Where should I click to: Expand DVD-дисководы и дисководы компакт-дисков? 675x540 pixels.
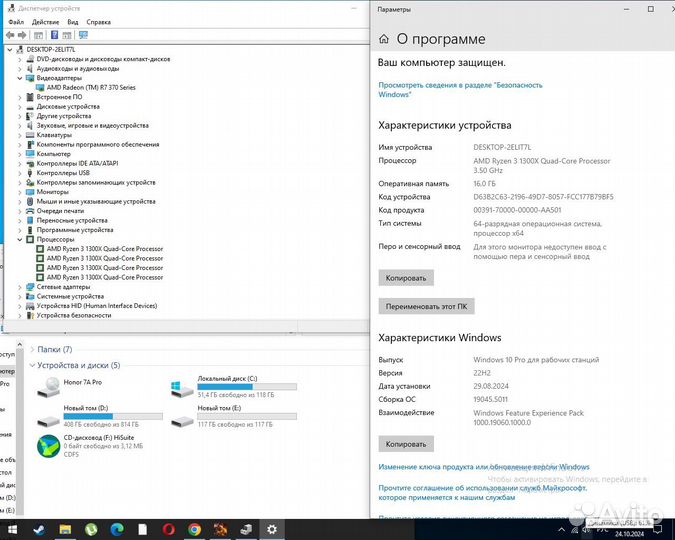pyautogui.click(x=20, y=59)
